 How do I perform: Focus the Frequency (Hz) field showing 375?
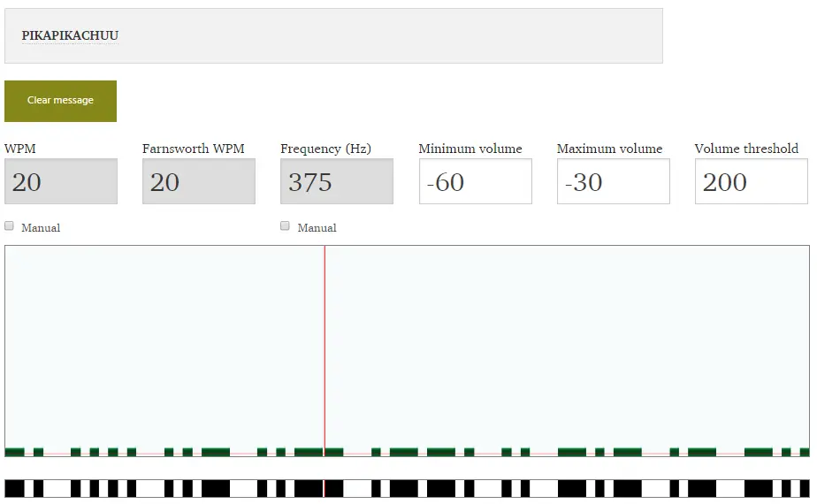pos(336,182)
